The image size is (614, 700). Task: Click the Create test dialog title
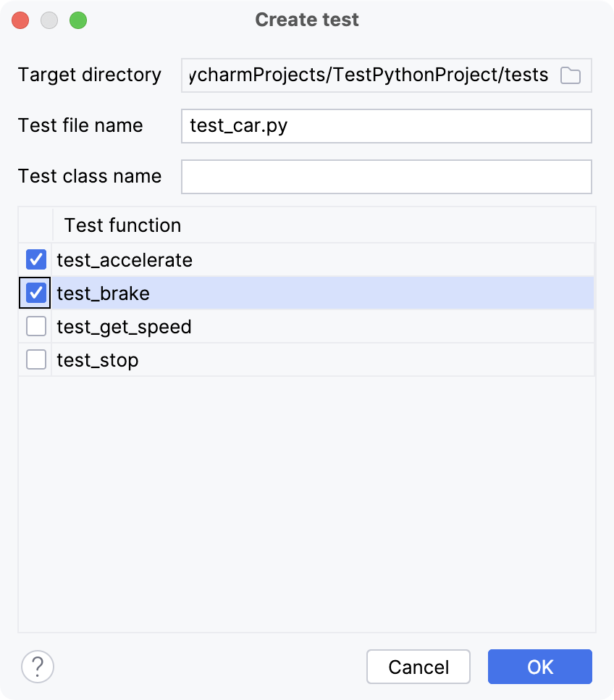306,20
